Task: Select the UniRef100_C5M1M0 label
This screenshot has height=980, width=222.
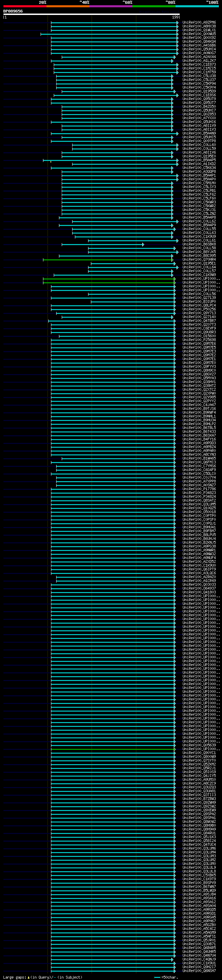Action: tap(199, 183)
